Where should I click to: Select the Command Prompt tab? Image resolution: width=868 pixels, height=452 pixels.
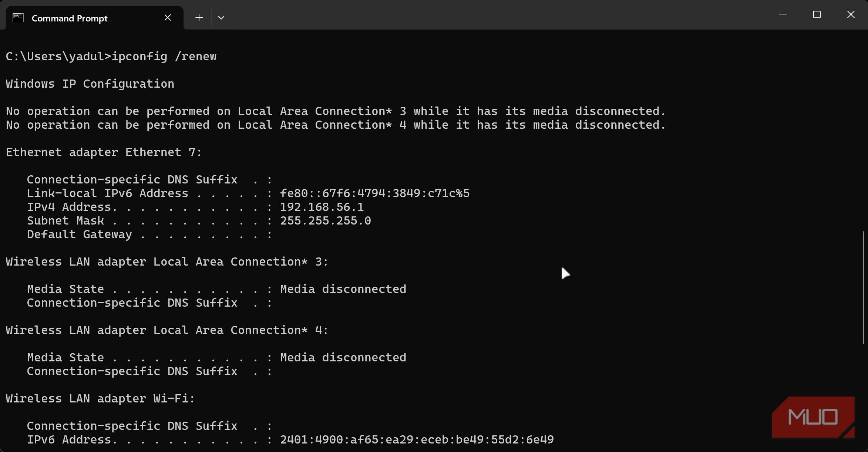(x=95, y=18)
